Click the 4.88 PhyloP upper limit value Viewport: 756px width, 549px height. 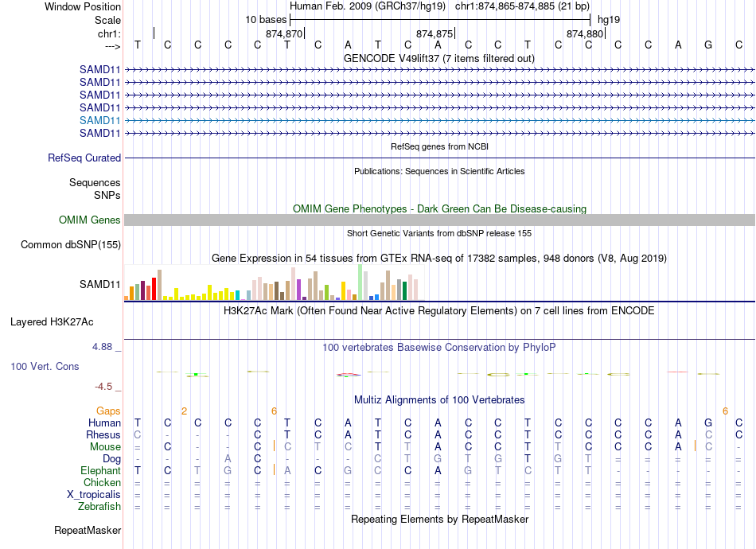click(x=102, y=347)
